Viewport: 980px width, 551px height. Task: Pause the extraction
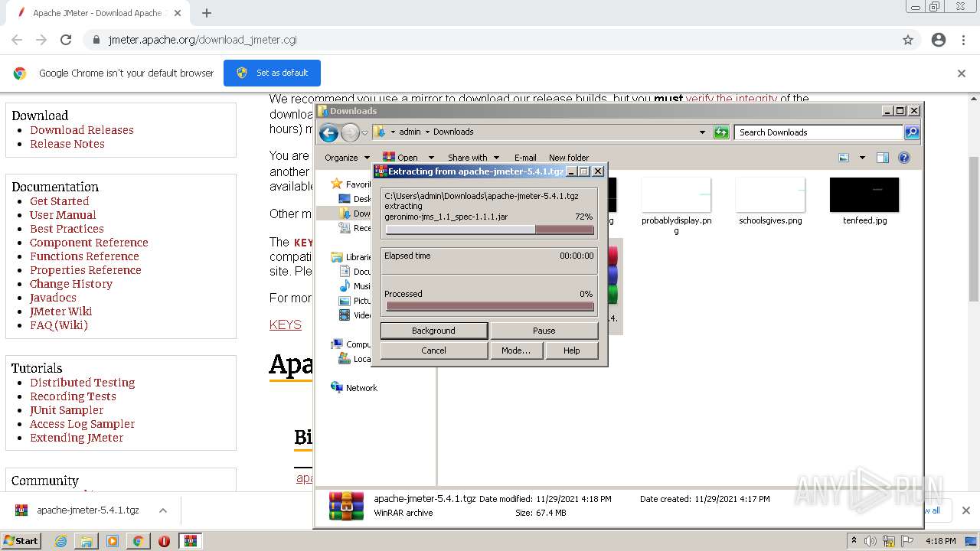[x=544, y=331]
